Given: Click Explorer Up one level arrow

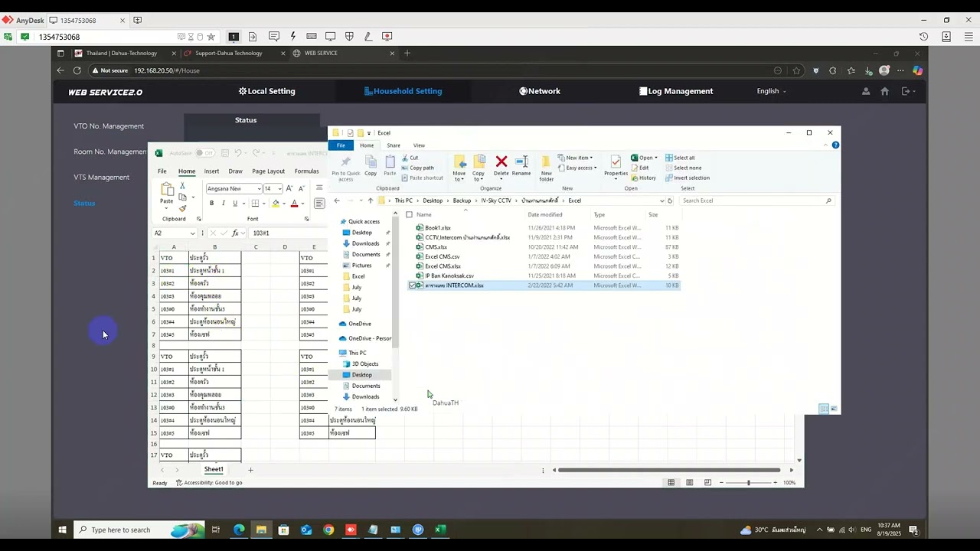Looking at the screenshot, I should [x=371, y=201].
